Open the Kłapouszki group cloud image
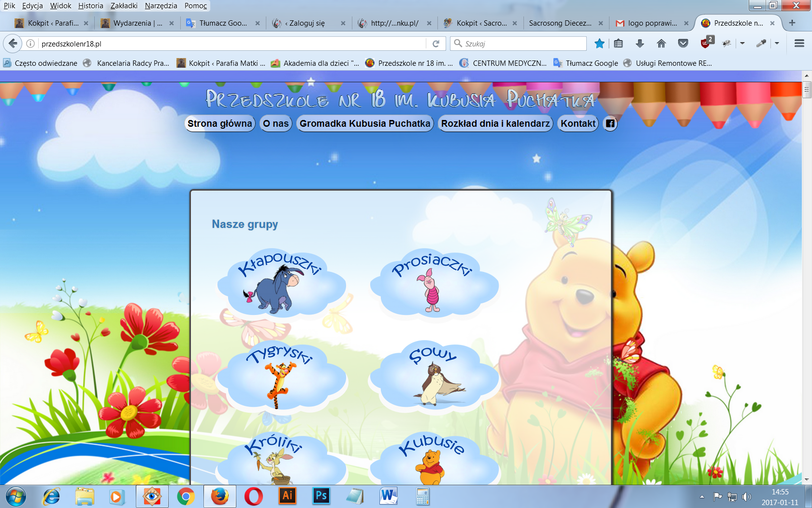The width and height of the screenshot is (812, 508). pos(281,283)
